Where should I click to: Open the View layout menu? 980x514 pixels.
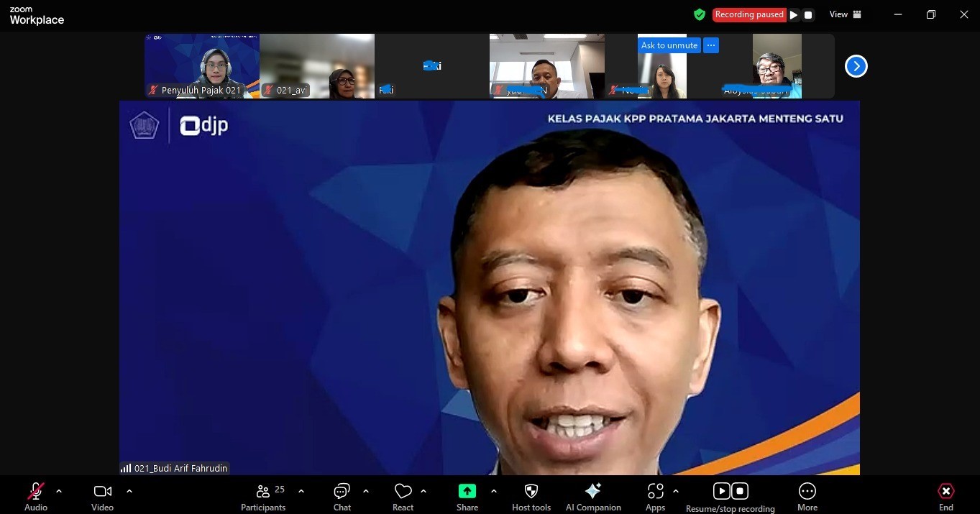pyautogui.click(x=846, y=14)
